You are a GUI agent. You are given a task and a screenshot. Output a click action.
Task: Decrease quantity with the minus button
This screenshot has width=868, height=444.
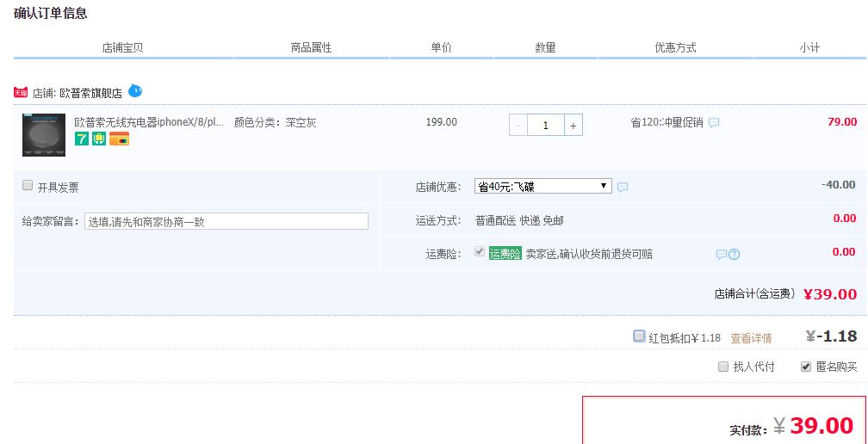click(x=518, y=125)
